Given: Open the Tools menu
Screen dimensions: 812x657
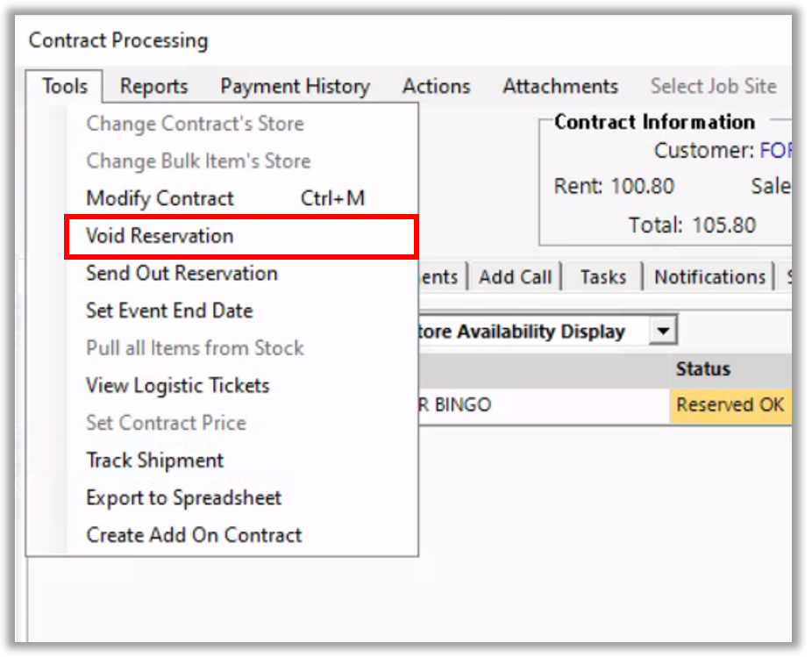Looking at the screenshot, I should 64,87.
